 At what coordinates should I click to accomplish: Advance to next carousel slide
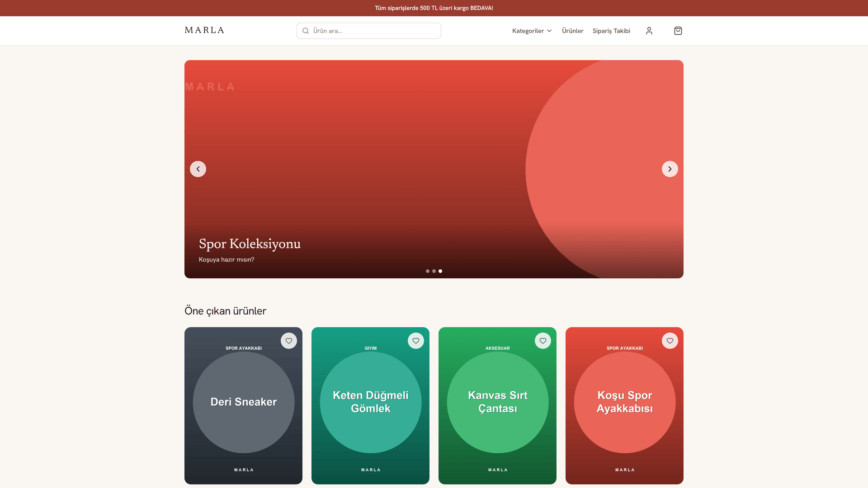click(670, 169)
